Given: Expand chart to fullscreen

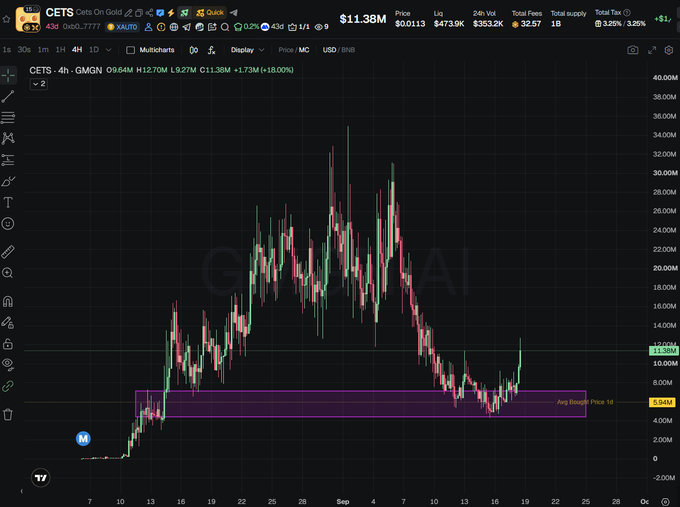Looking at the screenshot, I should [x=652, y=50].
